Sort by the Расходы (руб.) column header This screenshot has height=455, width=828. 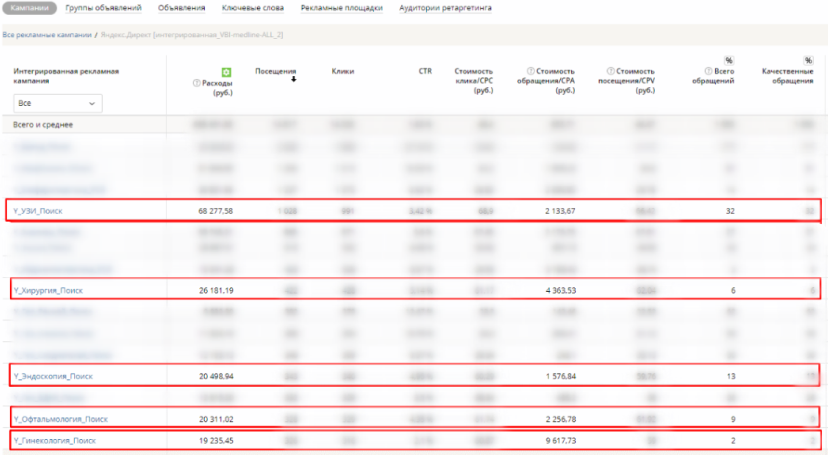(x=217, y=88)
